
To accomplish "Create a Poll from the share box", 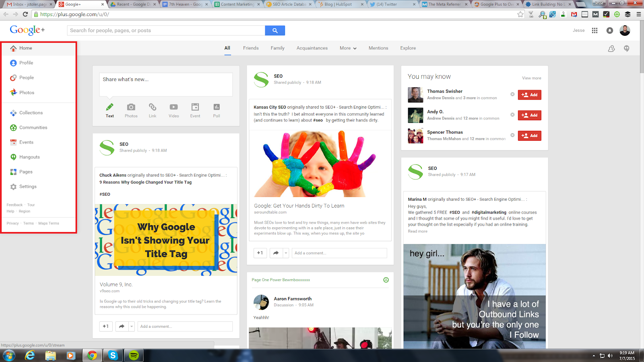I will [x=217, y=110].
